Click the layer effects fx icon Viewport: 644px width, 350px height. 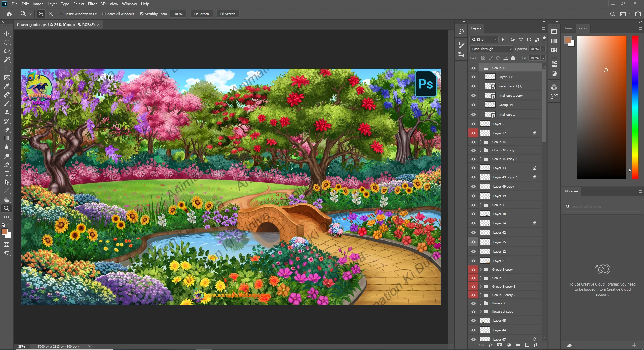(491, 345)
